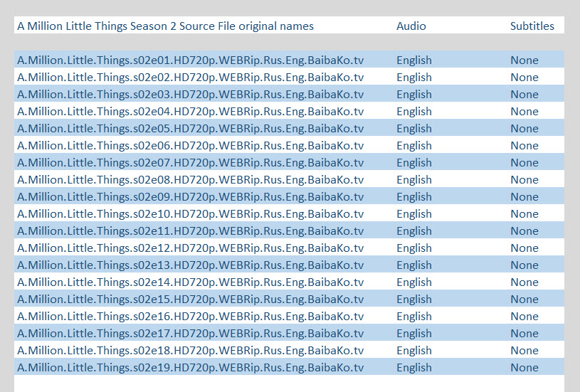Click 'None' subtitles cell in s02e15 row
Viewport: 580px width, 392px height.
(x=524, y=300)
